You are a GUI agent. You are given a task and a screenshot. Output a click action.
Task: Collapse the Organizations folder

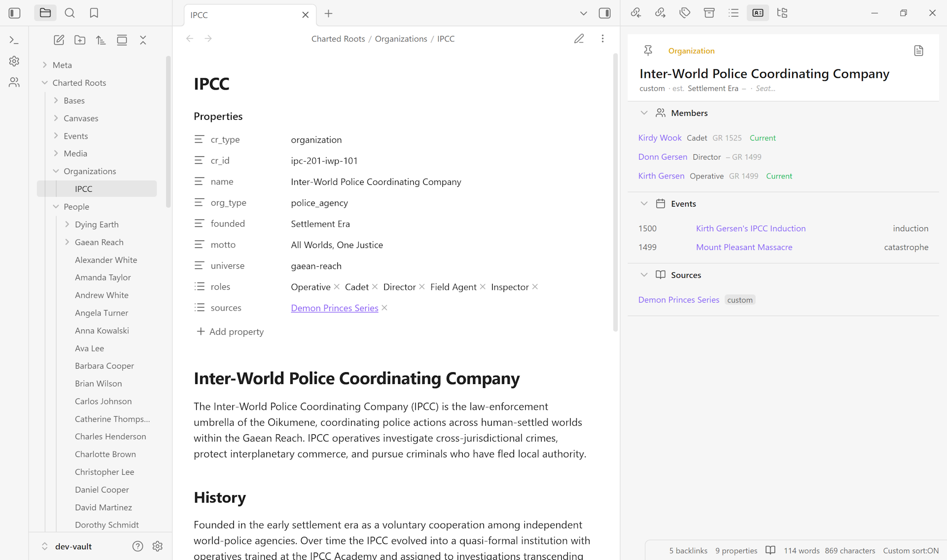point(56,171)
